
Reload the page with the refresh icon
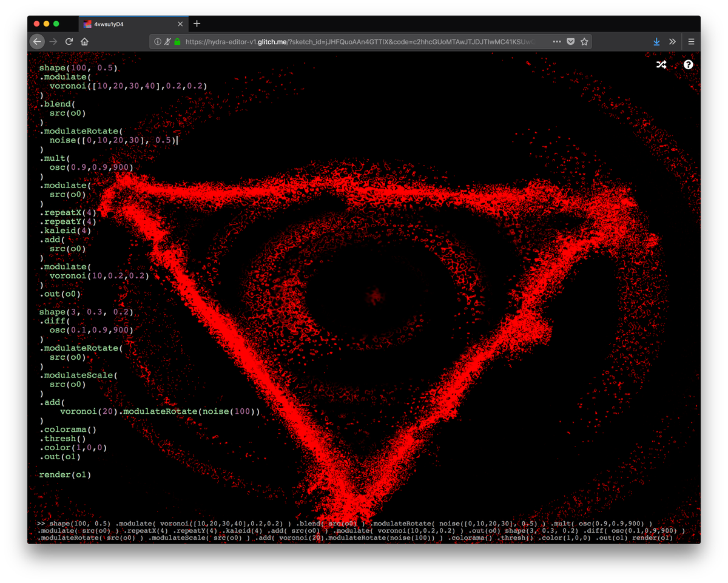click(69, 41)
